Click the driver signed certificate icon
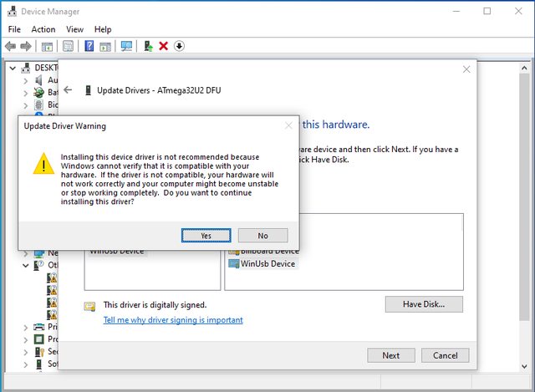Image resolution: width=535 pixels, height=392 pixels. point(89,306)
